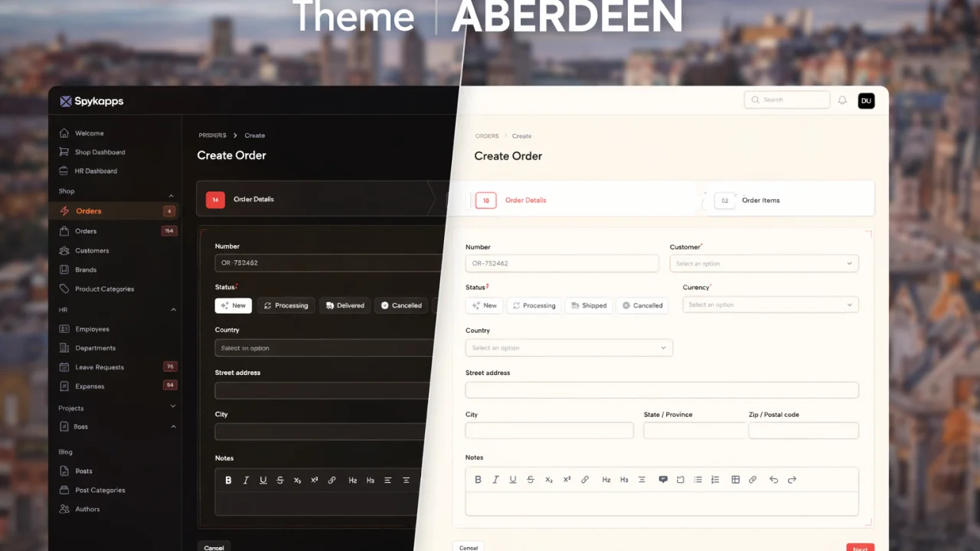Click the undo icon in the Notes editor
This screenshot has height=551, width=980.
(773, 479)
